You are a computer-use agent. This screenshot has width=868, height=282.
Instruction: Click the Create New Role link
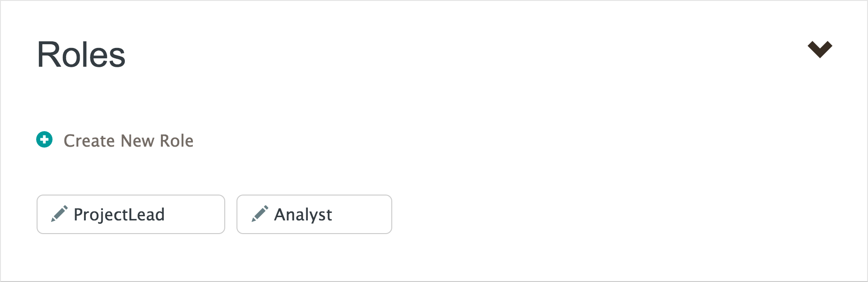coord(128,141)
